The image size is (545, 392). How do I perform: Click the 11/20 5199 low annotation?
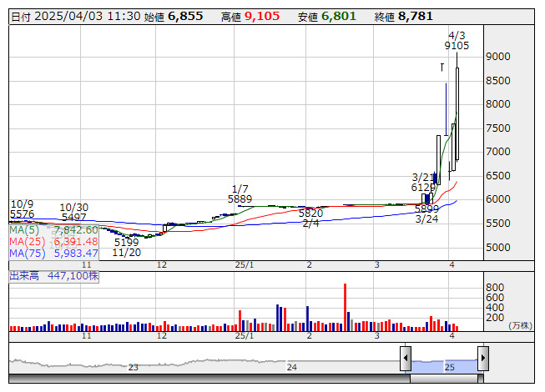pos(126,247)
